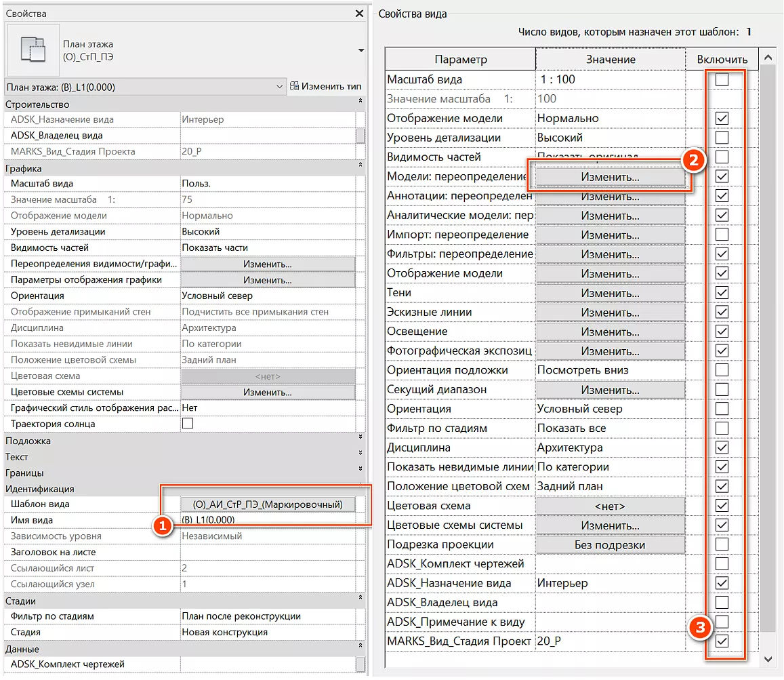Expand the Подложка section
784x680 pixels.
(x=360, y=441)
